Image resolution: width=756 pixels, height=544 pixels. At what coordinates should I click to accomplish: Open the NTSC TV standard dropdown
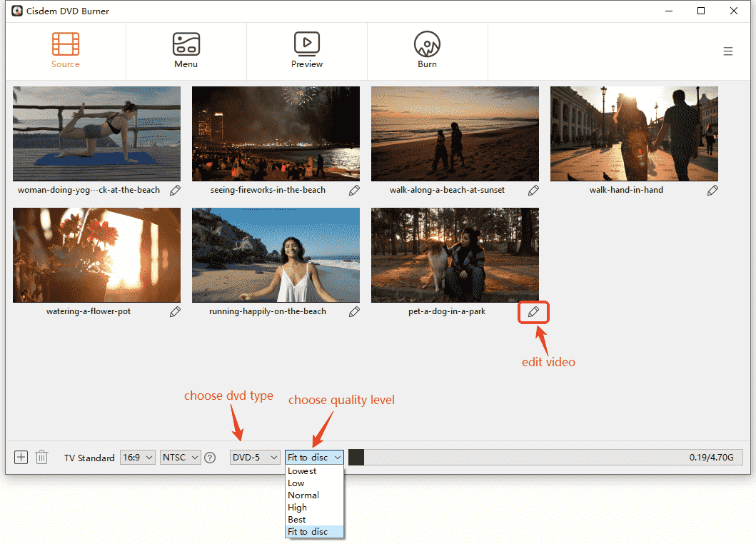pyautogui.click(x=180, y=457)
